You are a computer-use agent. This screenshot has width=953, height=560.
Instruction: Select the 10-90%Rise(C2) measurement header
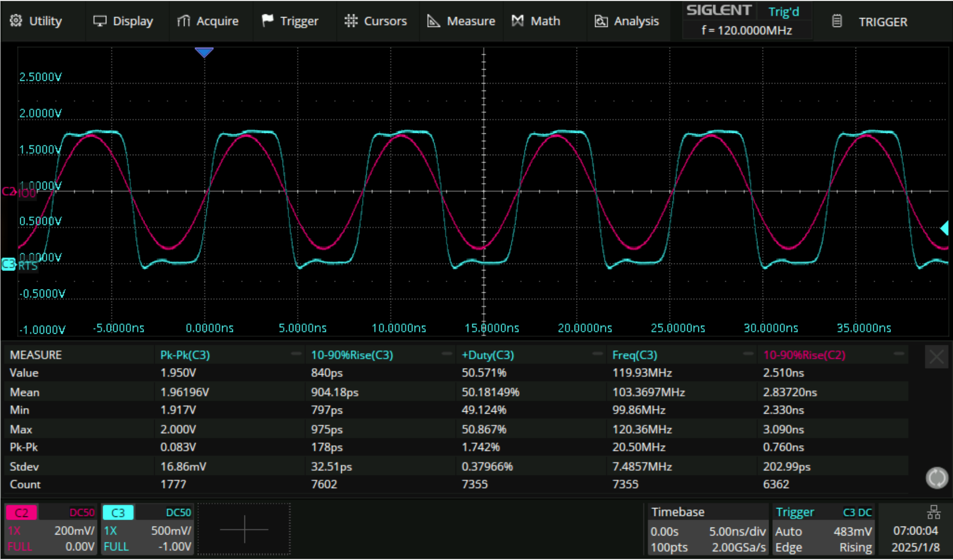pos(804,355)
